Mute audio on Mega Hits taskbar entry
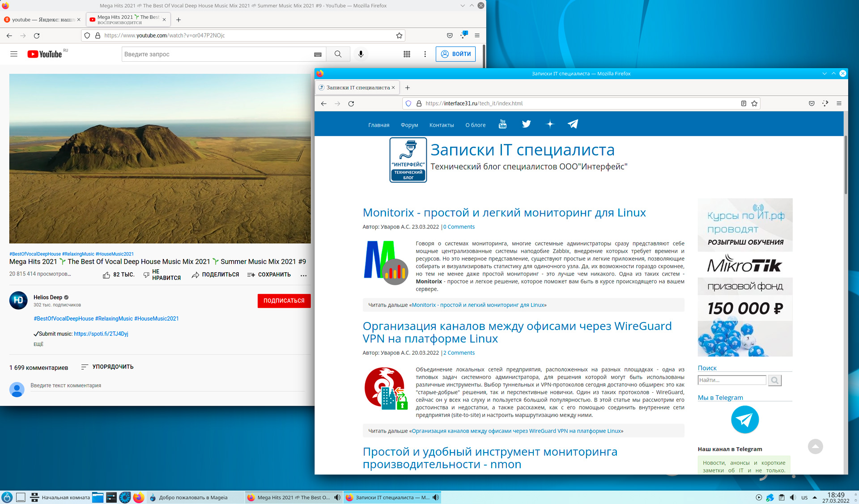This screenshot has width=859, height=504. pos(337,497)
